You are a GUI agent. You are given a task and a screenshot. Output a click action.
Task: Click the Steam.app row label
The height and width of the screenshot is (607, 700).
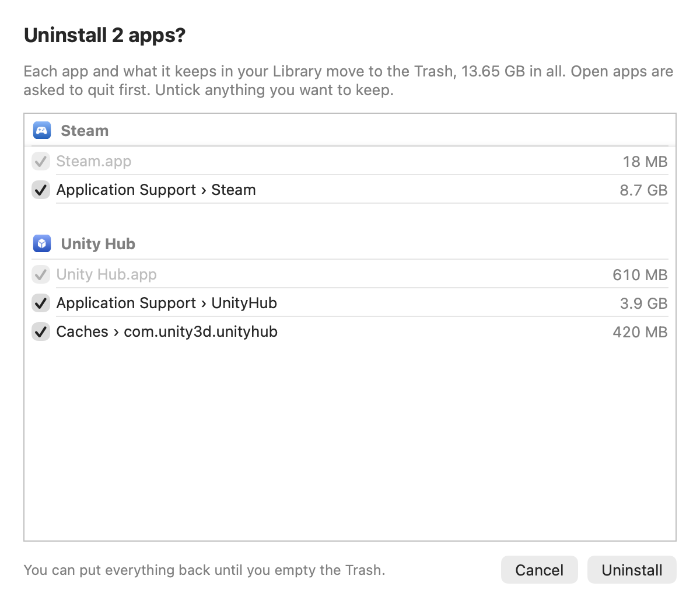coord(94,161)
